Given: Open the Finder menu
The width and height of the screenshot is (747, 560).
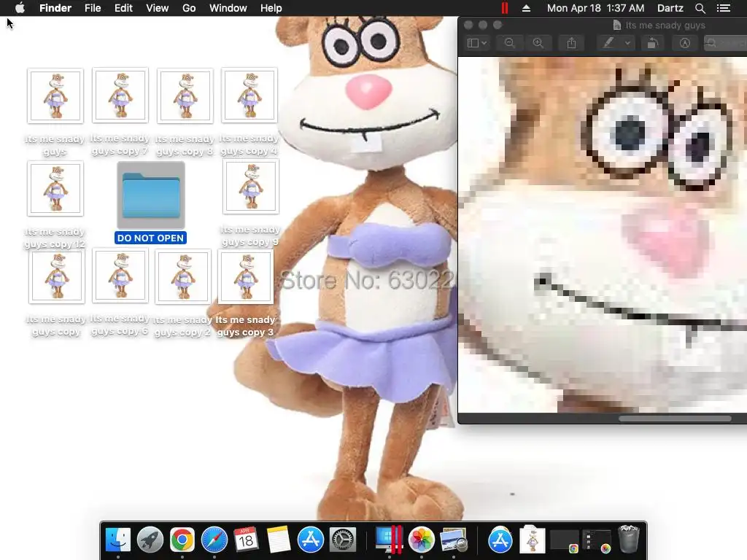Looking at the screenshot, I should (x=55, y=8).
